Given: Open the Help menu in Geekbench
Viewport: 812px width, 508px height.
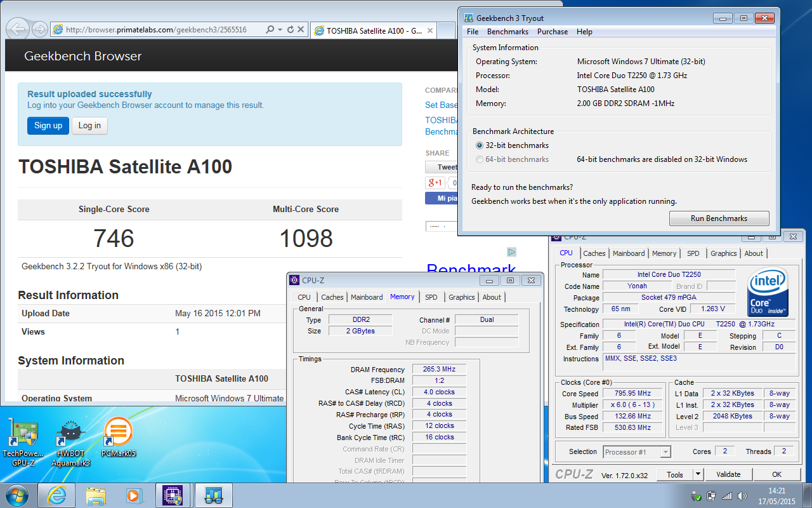Looking at the screenshot, I should [x=584, y=32].
